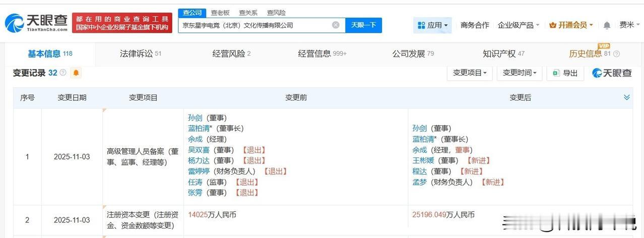This screenshot has width=644, height=238.
Task: Open notifications bell icon in header
Action: coord(607,25)
